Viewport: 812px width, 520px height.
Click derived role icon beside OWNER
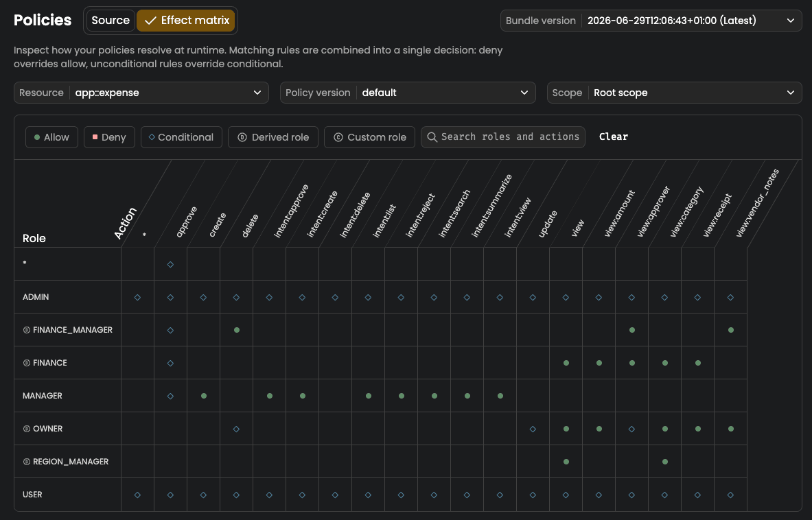[x=26, y=429]
